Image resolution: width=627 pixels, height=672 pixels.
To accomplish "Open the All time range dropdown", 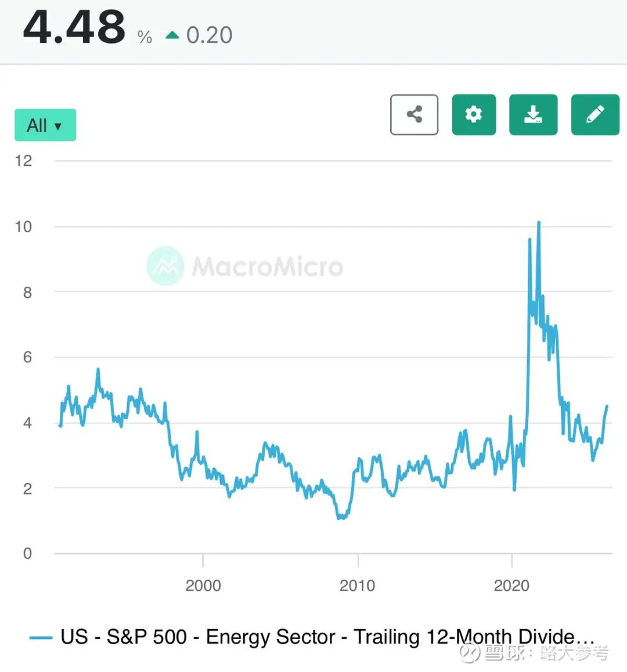I will (x=45, y=125).
